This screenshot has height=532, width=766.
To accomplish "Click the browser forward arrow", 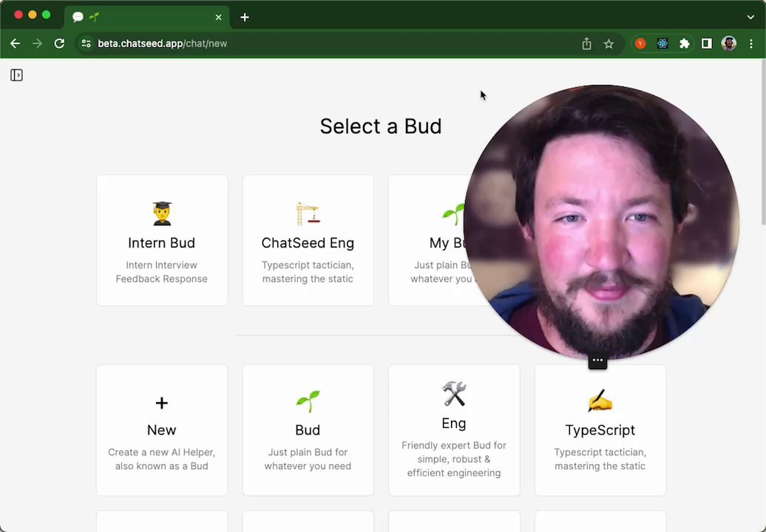I will click(37, 44).
